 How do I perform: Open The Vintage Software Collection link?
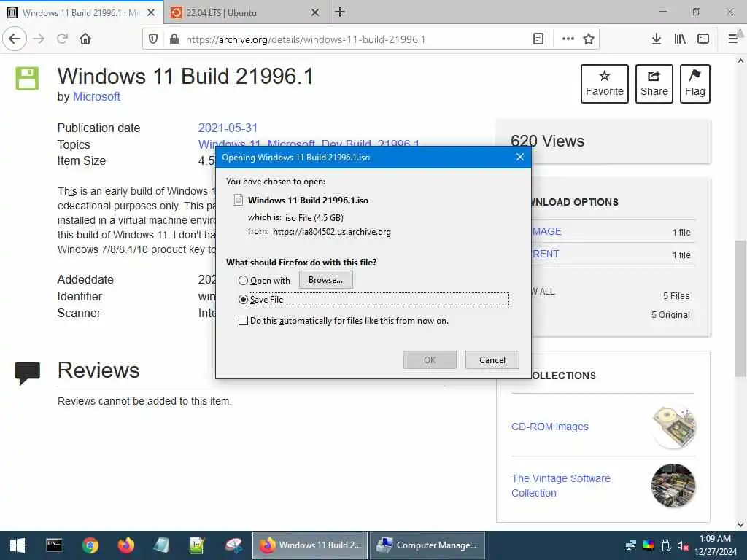[561, 486]
